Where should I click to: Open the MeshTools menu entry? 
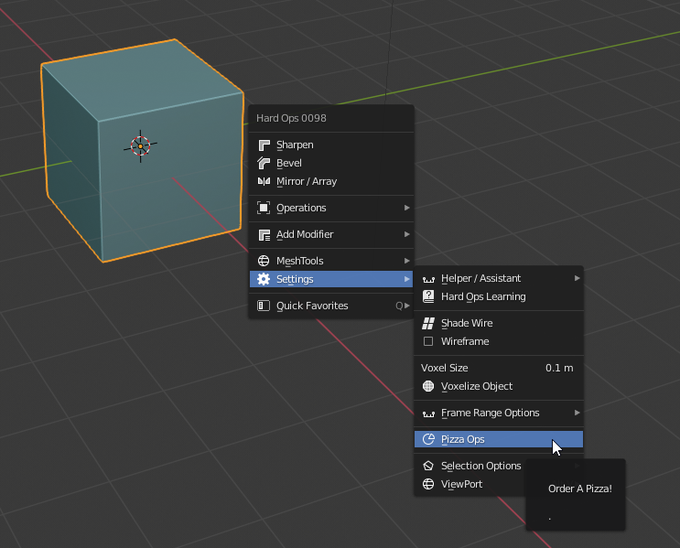(331, 261)
